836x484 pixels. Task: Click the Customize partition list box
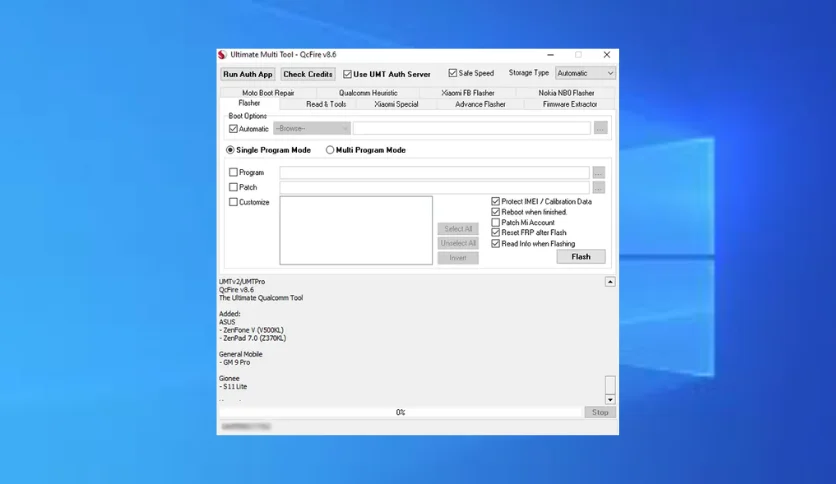(x=356, y=230)
